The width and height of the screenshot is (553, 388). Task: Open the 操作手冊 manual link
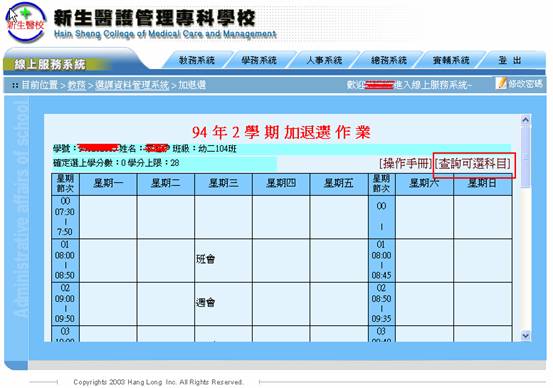coord(406,163)
